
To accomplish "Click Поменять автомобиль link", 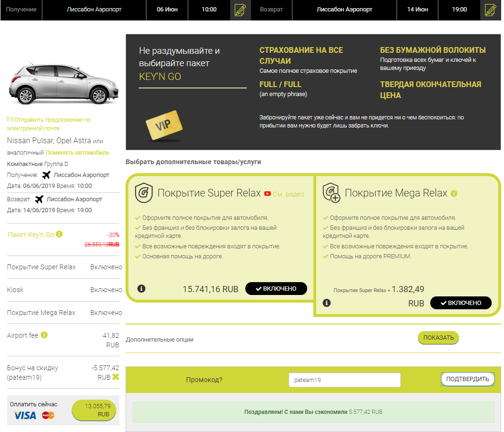I will [x=78, y=153].
